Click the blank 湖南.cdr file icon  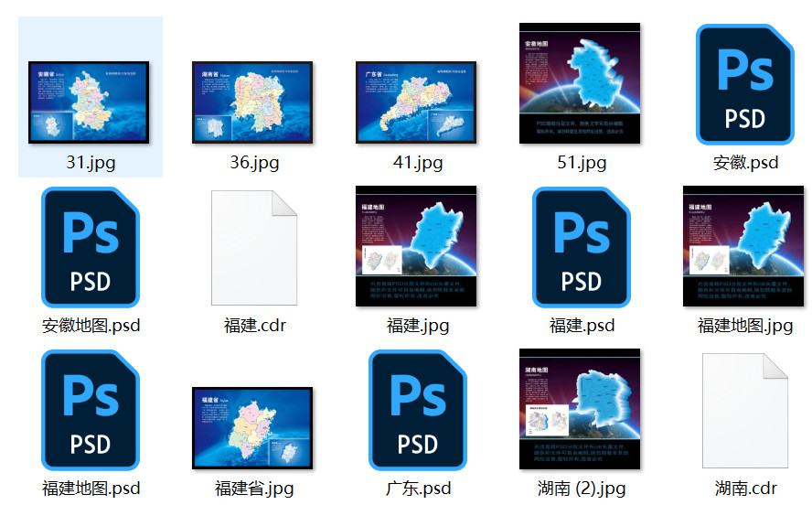[x=744, y=410]
